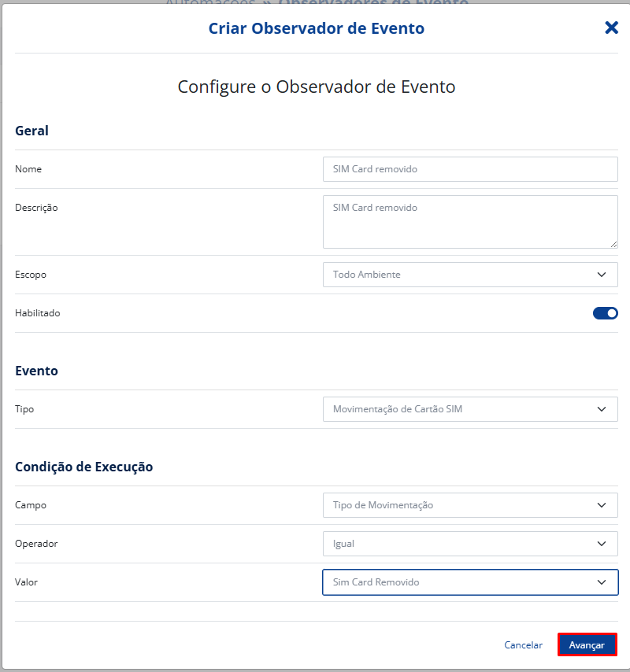Click the Criar Observador de Evento title
The height and width of the screenshot is (672, 630).
(x=316, y=28)
